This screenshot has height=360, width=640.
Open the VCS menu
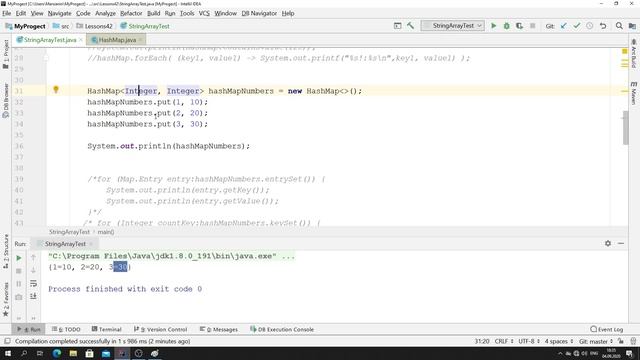[x=204, y=13]
